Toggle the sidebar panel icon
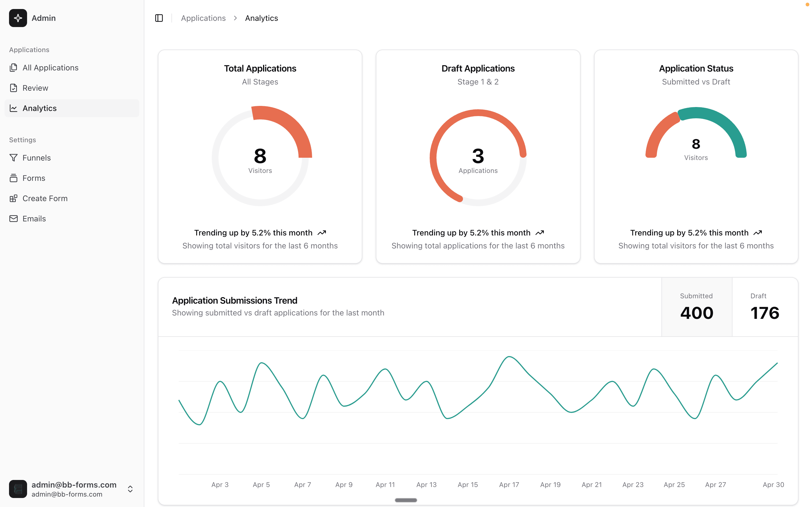This screenshot has width=812, height=507. (x=159, y=18)
